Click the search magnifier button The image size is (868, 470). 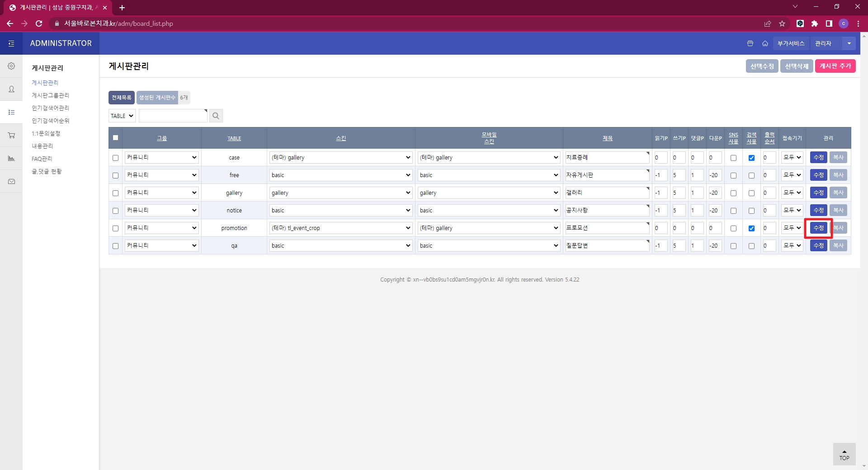pyautogui.click(x=216, y=116)
